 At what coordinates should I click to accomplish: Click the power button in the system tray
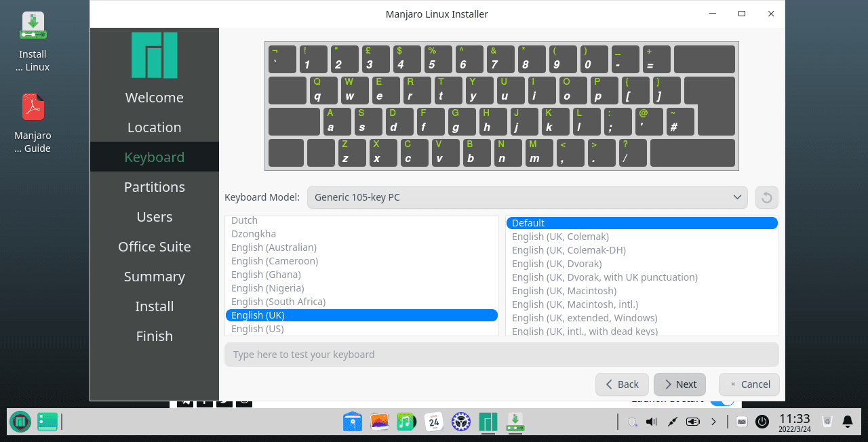(762, 422)
